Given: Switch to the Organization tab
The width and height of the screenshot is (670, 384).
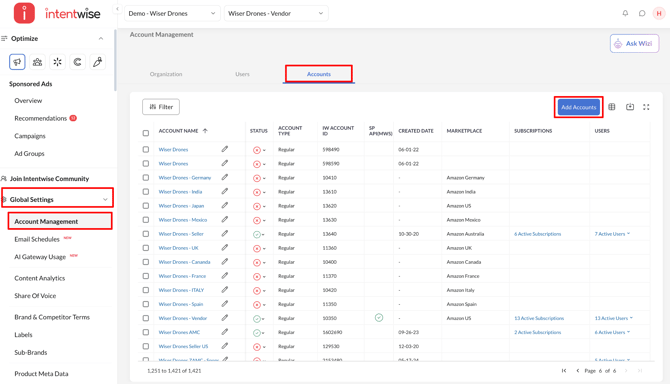Looking at the screenshot, I should [166, 74].
